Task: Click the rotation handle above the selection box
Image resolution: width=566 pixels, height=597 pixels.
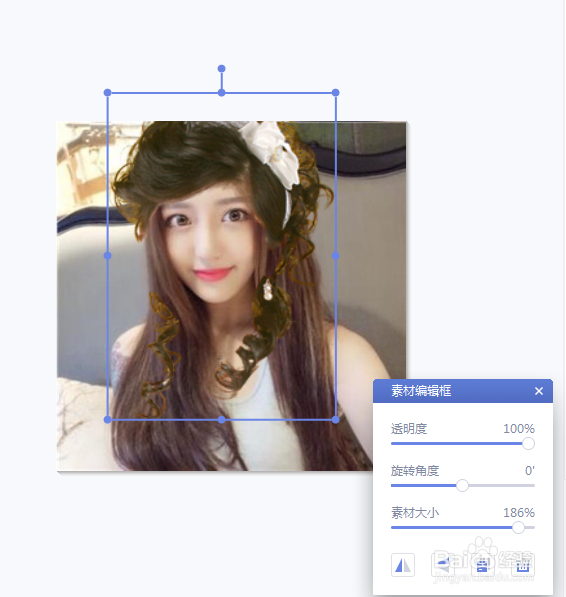Action: 222,69
